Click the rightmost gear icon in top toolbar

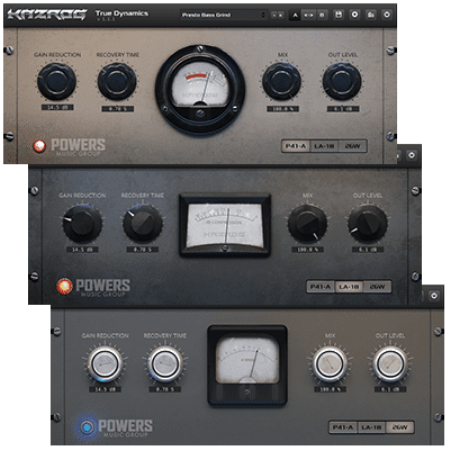(387, 15)
